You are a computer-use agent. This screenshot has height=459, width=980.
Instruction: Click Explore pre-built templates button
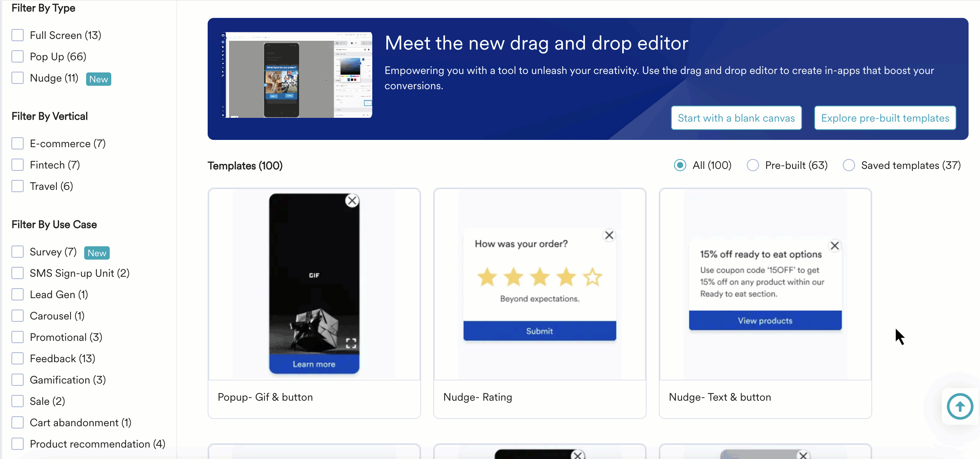coord(885,118)
